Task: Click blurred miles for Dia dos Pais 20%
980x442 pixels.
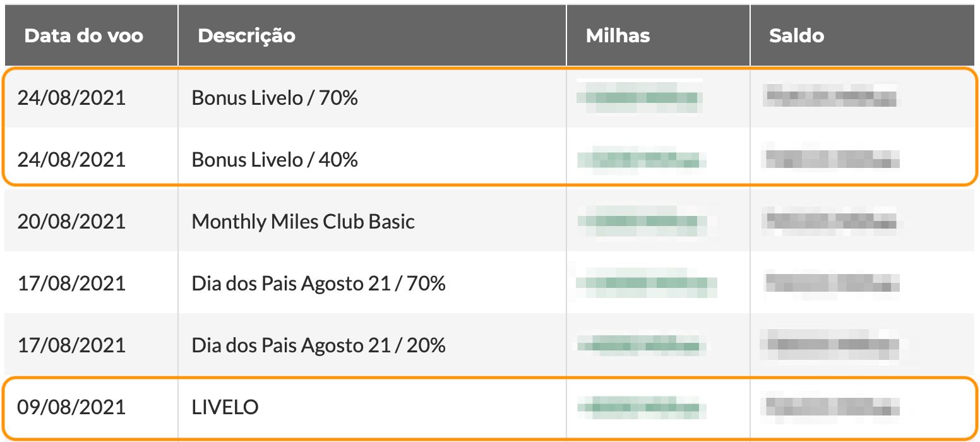Action: [642, 345]
